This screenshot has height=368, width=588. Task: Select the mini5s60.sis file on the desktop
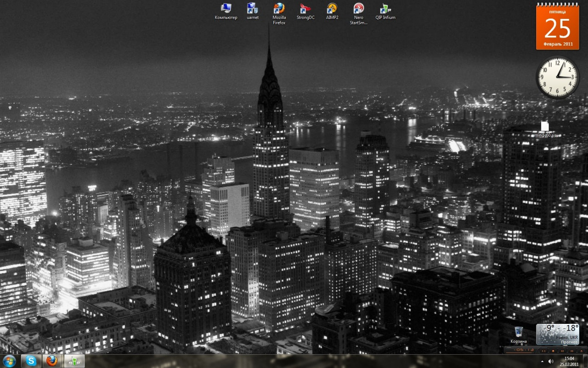[545, 126]
